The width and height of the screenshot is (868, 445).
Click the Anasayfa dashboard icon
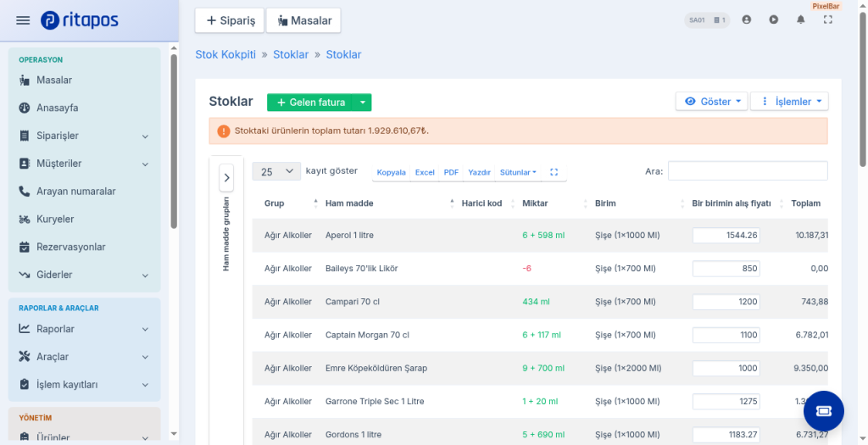(x=24, y=108)
